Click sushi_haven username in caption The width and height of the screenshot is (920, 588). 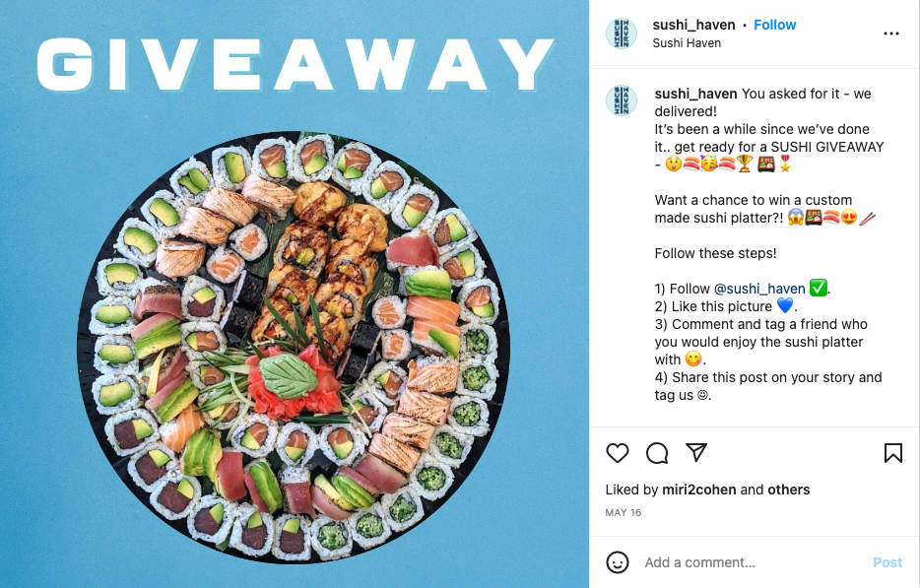695,94
